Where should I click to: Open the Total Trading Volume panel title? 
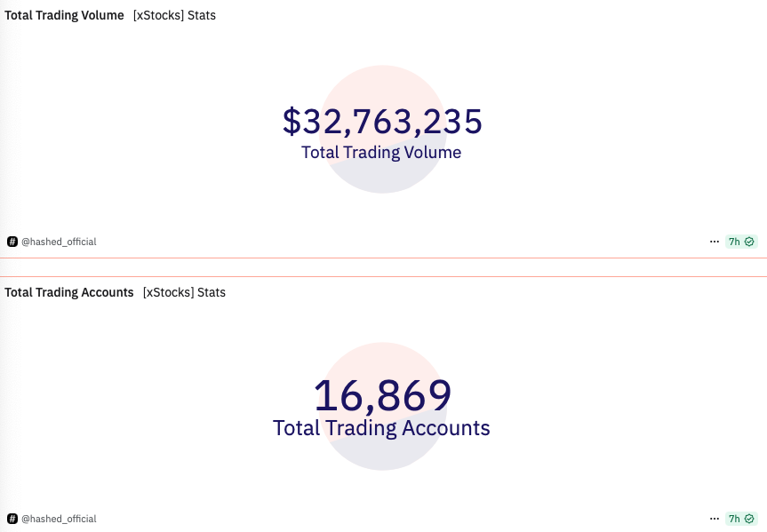point(64,15)
